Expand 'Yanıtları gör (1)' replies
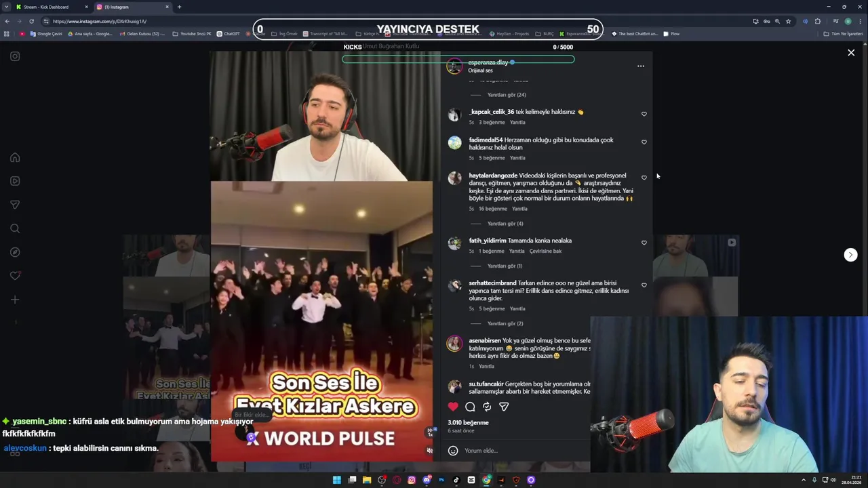This screenshot has width=868, height=488. [x=505, y=266]
